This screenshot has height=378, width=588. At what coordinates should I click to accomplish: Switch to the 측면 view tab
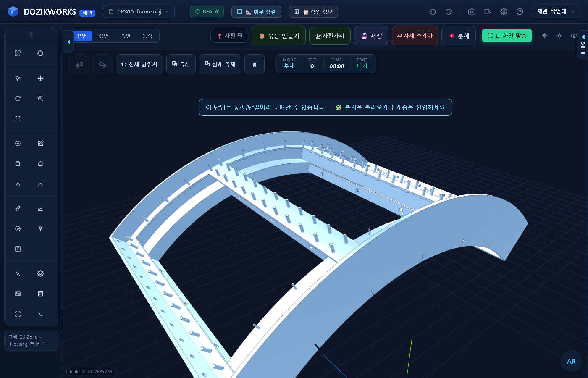click(126, 36)
